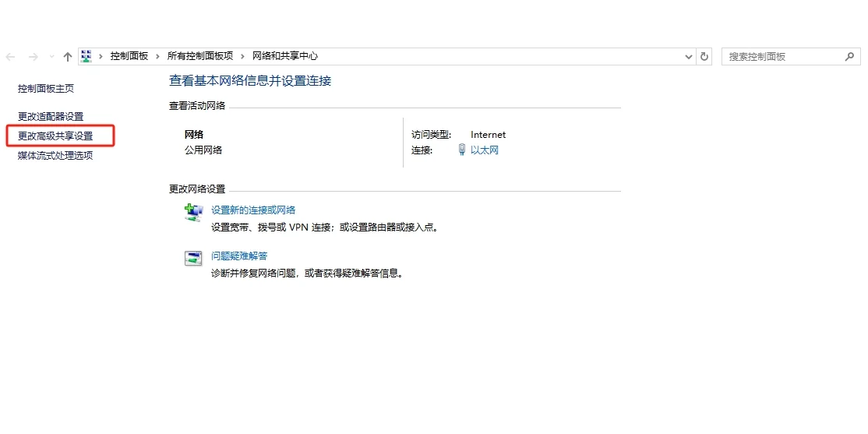This screenshot has height=434, width=868.
Task: Select 控制面板 in the breadcrumb path
Action: 129,56
